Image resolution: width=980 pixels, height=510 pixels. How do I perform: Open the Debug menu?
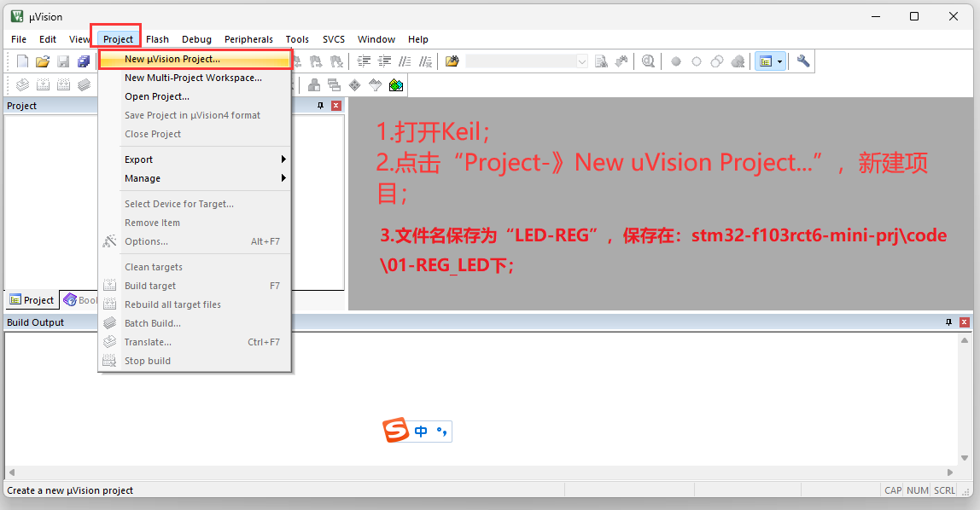[197, 39]
